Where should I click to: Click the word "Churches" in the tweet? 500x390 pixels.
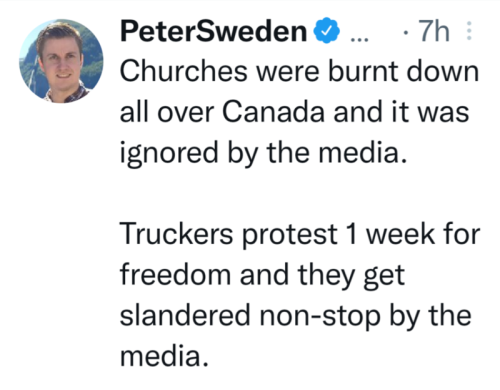point(184,71)
